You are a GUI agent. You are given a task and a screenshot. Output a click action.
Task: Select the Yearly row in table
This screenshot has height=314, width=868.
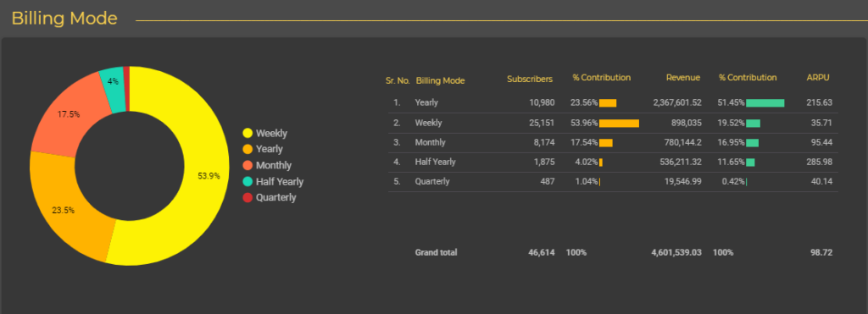[x=613, y=102]
